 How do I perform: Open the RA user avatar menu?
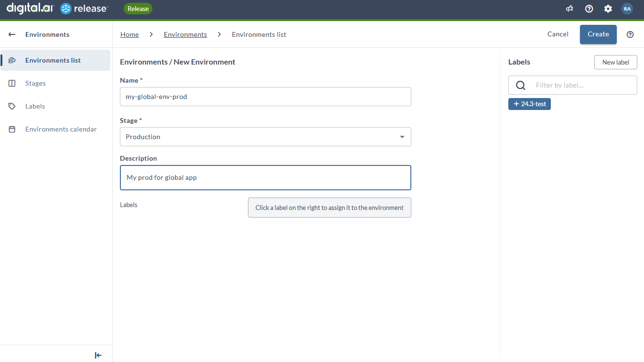click(627, 9)
